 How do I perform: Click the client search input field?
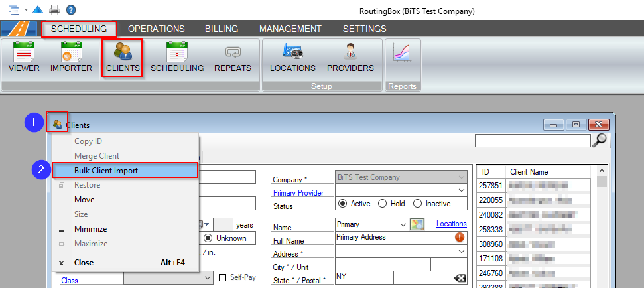tap(532, 140)
